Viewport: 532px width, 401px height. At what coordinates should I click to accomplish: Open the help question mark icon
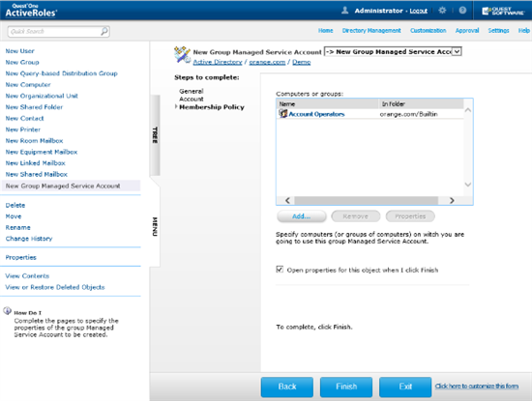462,11
